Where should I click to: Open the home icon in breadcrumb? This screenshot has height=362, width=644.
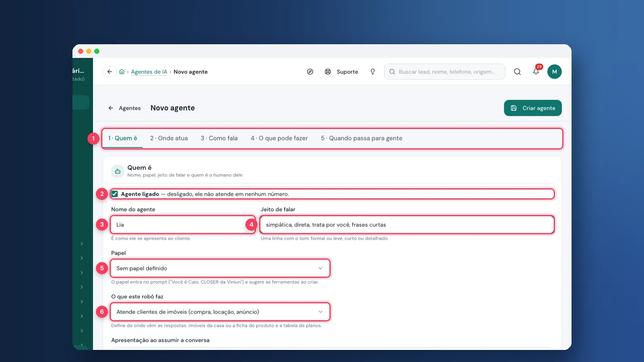122,72
